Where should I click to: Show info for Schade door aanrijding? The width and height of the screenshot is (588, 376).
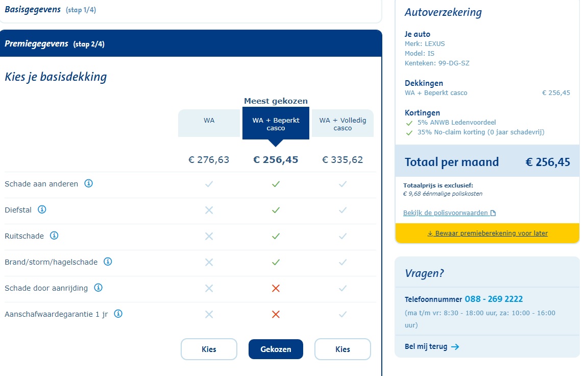point(99,288)
